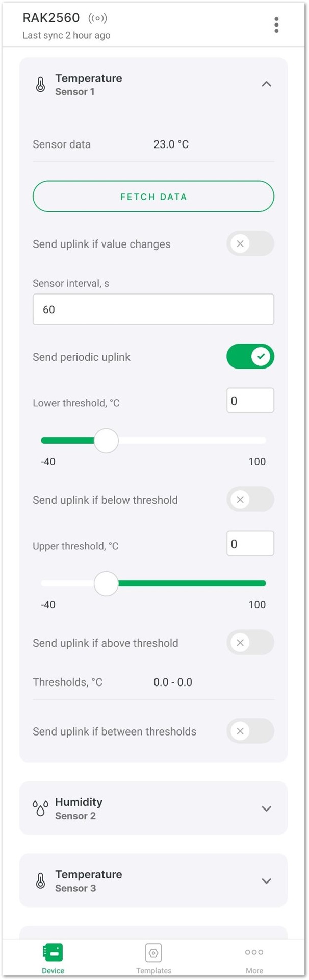Tap the wireless signal icon beside RAK2560
Screen dimensions: 309x980
pos(97,18)
